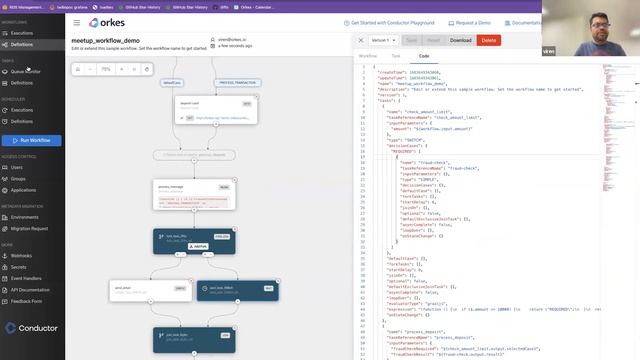Click the home/reset view icon in diagram toolbar

pyautogui.click(x=78, y=69)
